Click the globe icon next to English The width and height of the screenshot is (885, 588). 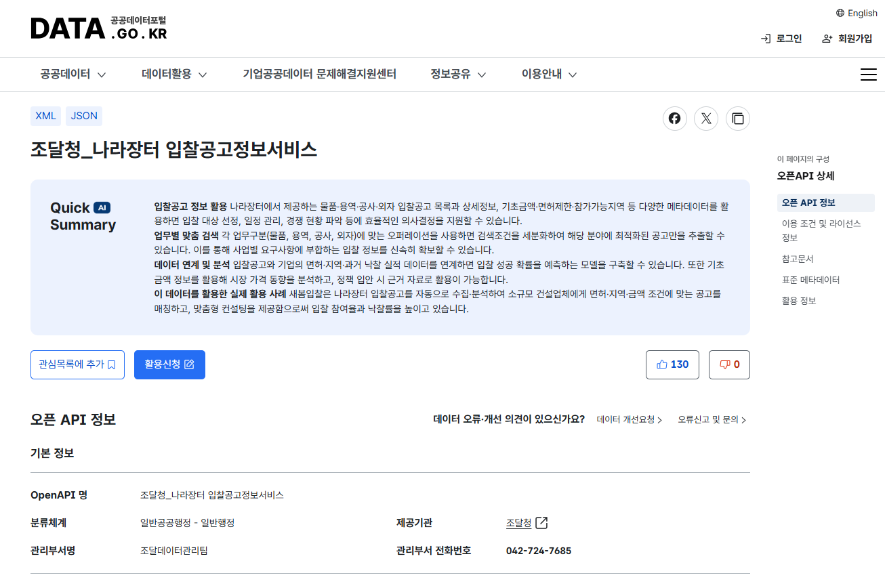(840, 13)
